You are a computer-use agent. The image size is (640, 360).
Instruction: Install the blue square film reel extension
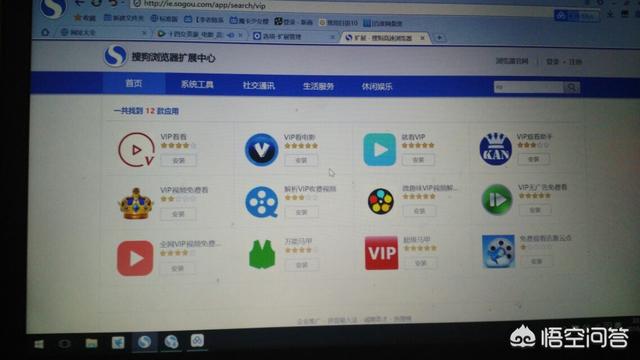[537, 261]
